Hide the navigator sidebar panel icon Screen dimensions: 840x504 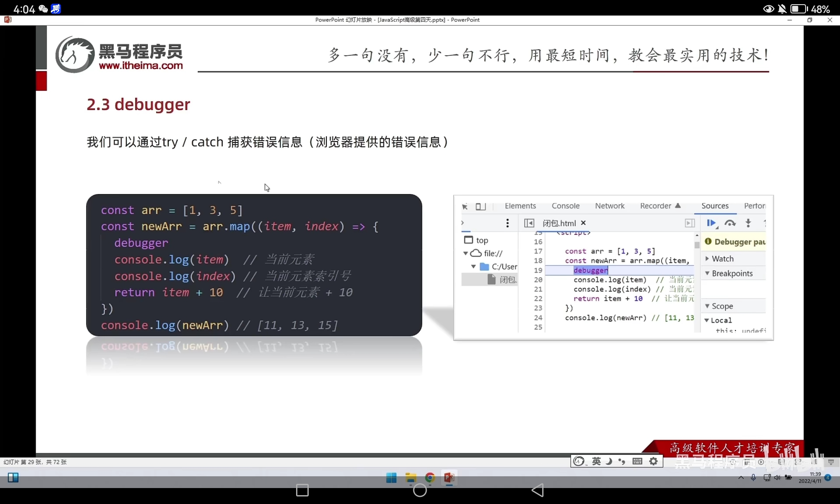pos(529,223)
